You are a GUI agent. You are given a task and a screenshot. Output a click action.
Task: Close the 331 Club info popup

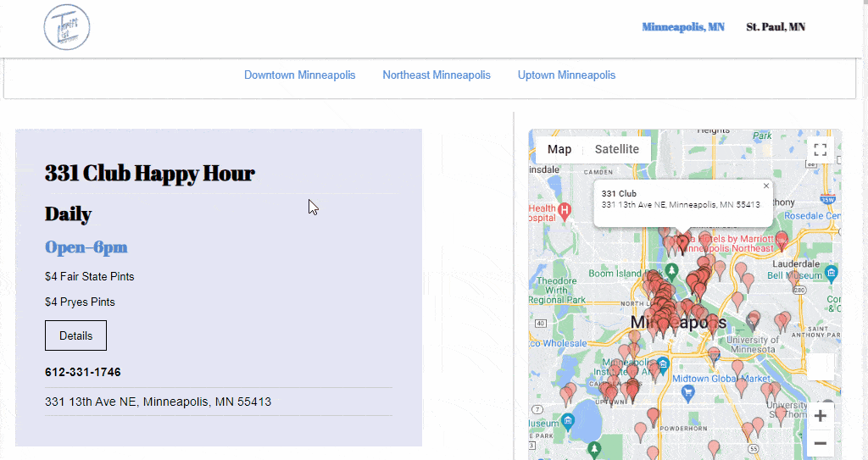[766, 186]
